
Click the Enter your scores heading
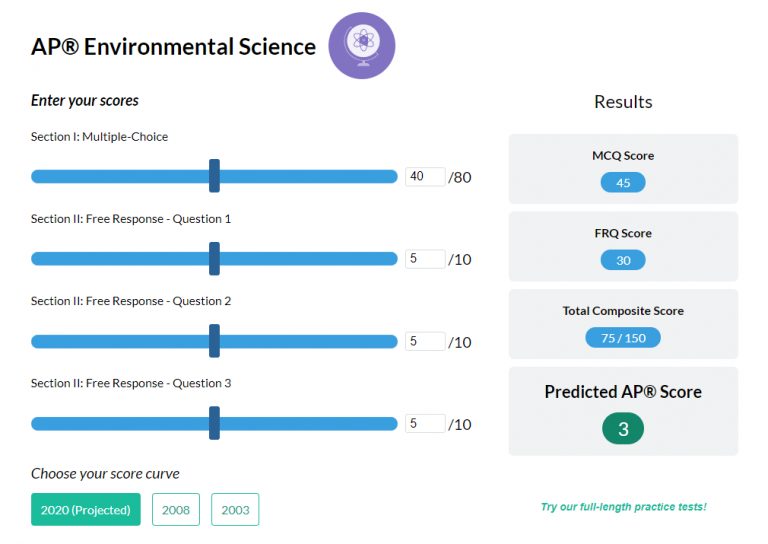coord(85,100)
